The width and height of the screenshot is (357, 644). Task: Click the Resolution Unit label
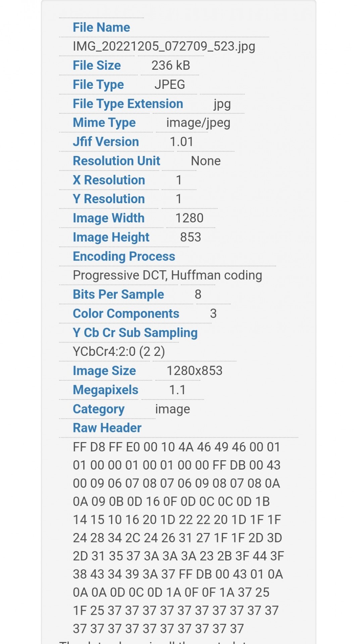click(x=116, y=161)
